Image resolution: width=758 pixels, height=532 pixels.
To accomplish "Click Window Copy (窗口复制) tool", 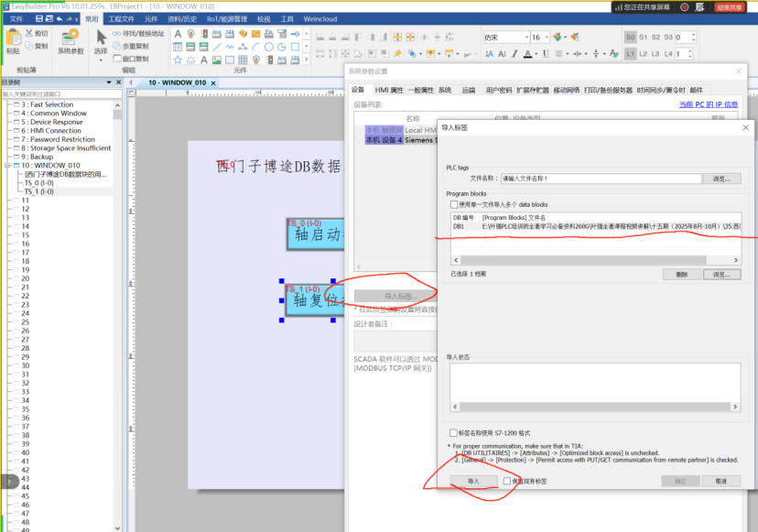I will coord(131,59).
